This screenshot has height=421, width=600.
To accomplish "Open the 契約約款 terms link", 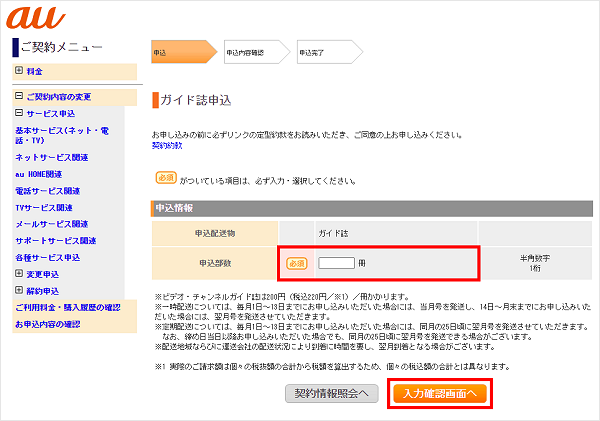I will [x=166, y=146].
